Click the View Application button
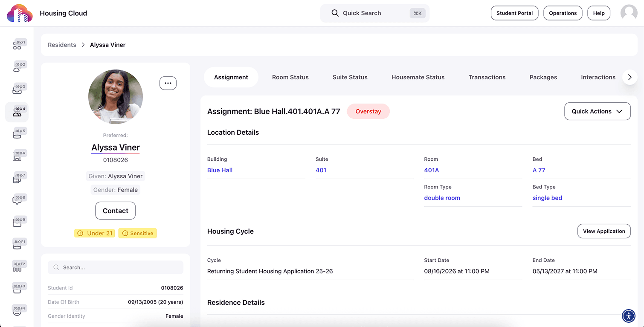The image size is (644, 327). pyautogui.click(x=604, y=231)
